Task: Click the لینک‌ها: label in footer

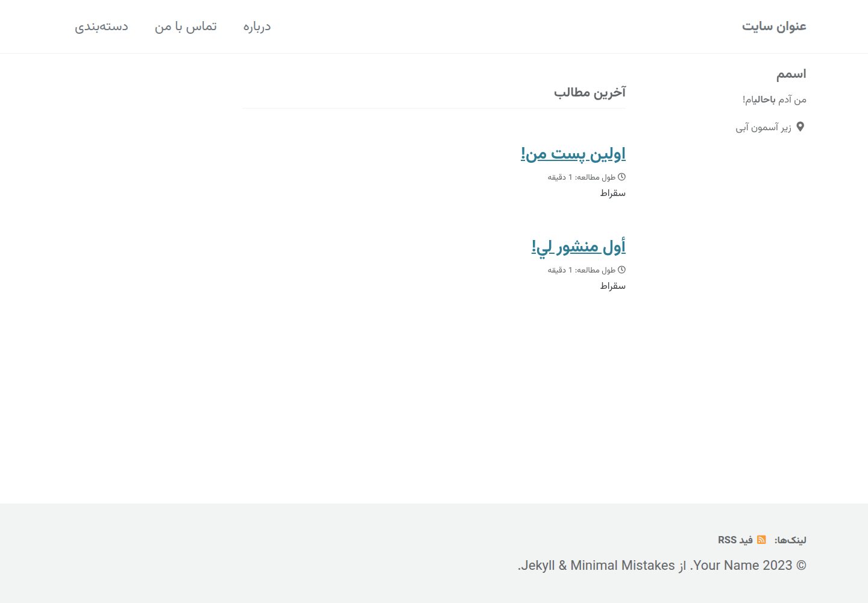Action: point(790,540)
